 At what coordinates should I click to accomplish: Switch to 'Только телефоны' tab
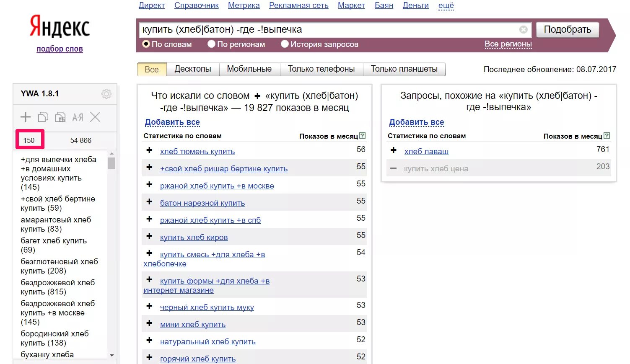click(321, 69)
